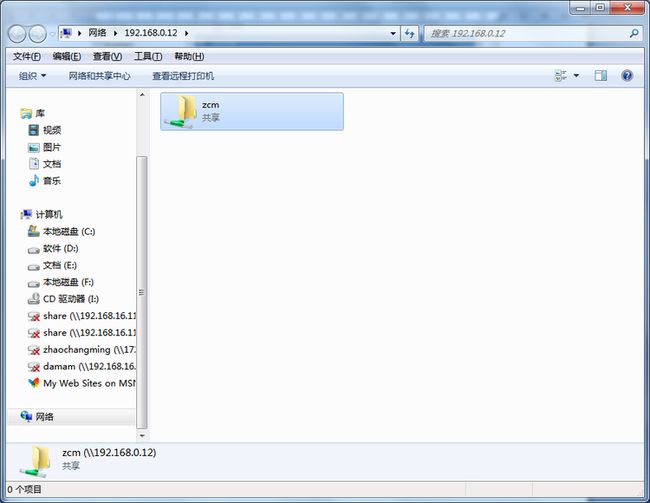Click the zcm folder icon in details pane

tap(36, 461)
